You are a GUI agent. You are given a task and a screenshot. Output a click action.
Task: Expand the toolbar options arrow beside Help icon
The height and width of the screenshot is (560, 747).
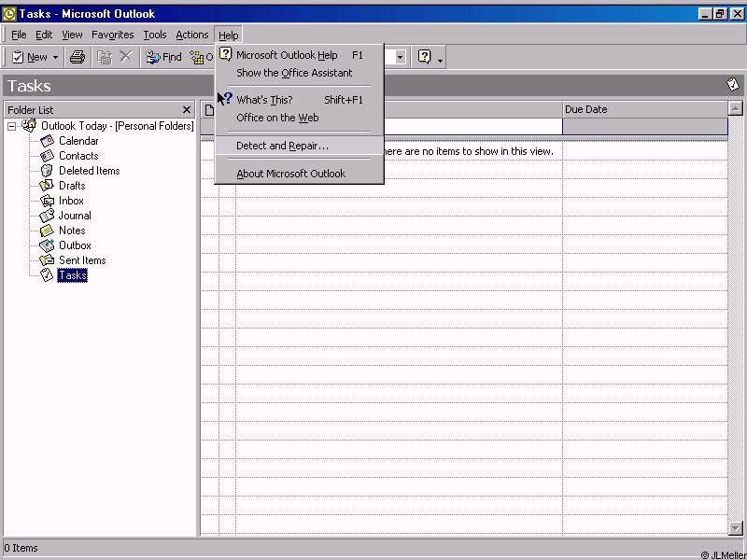[x=440, y=59]
